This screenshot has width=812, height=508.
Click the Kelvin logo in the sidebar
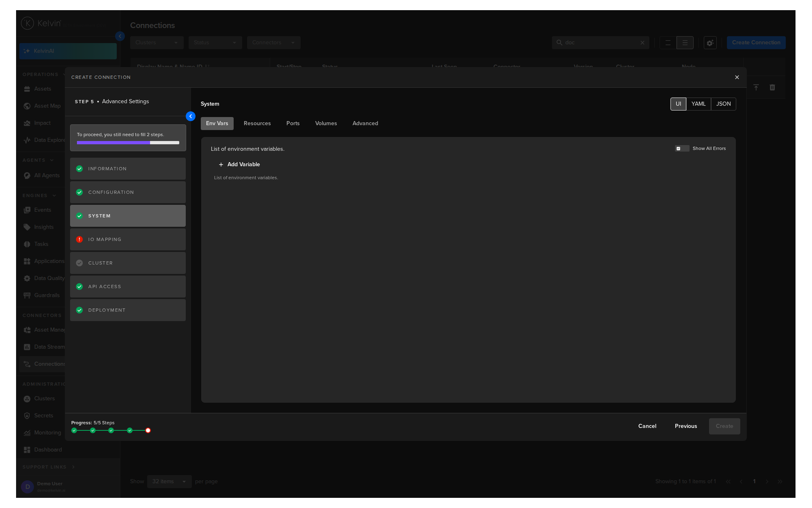tap(41, 23)
